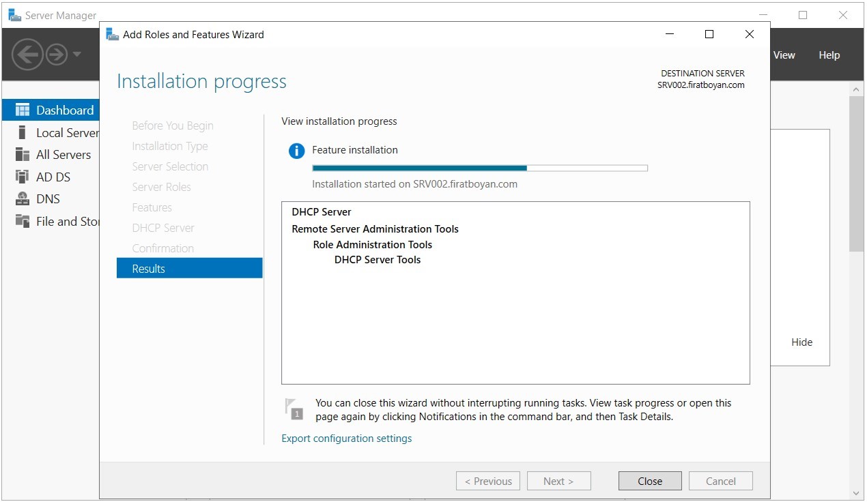
Task: Open the Help menu
Action: click(x=829, y=55)
